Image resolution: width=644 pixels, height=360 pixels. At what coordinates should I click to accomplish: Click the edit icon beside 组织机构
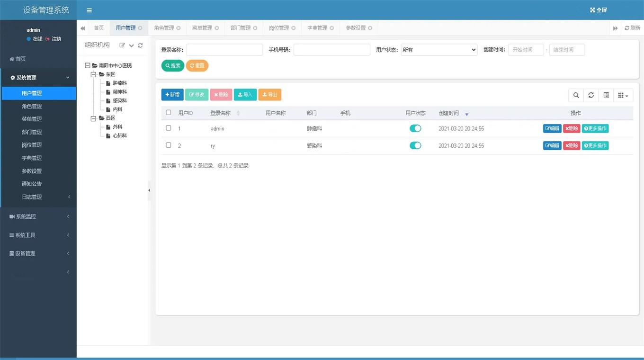[122, 45]
